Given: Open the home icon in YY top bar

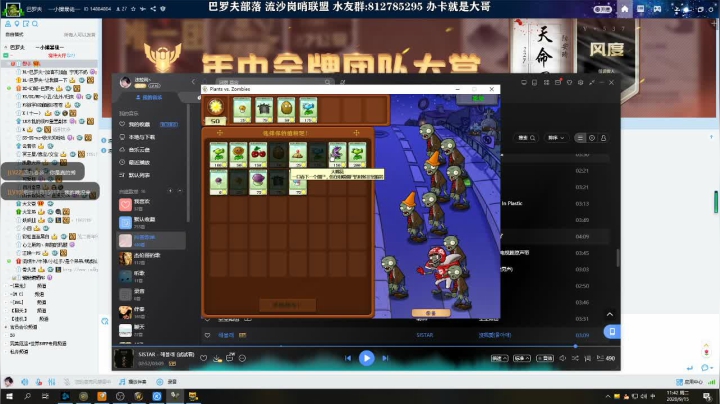Looking at the screenshot, I should [x=624, y=9].
